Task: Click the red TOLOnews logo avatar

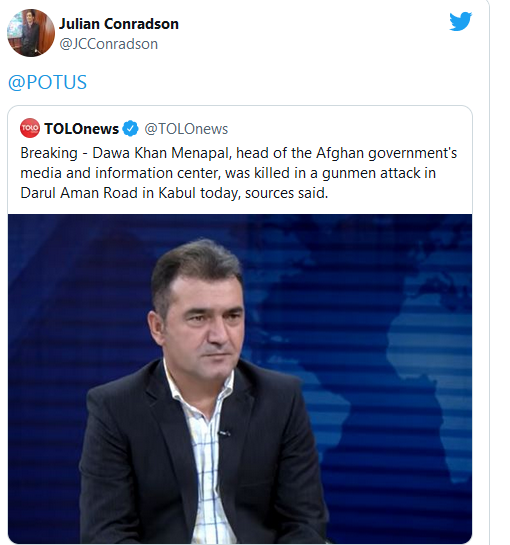Action: coord(30,128)
